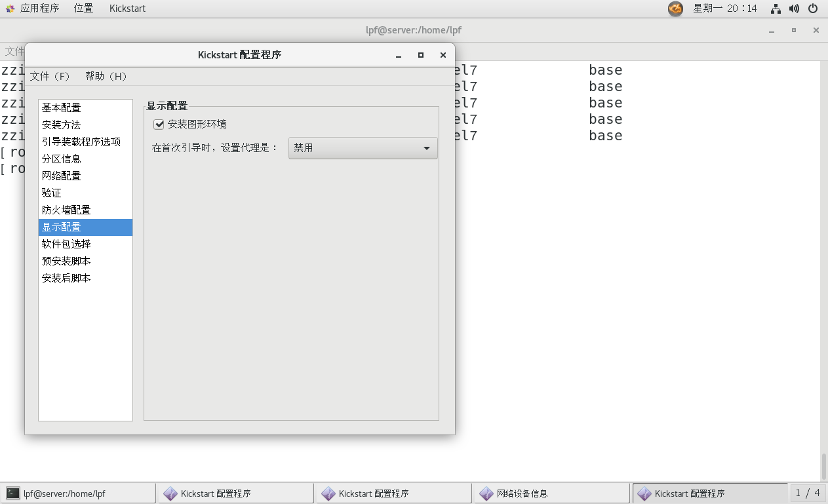Switch to 网络设备信息 window in taskbar

pos(552,494)
